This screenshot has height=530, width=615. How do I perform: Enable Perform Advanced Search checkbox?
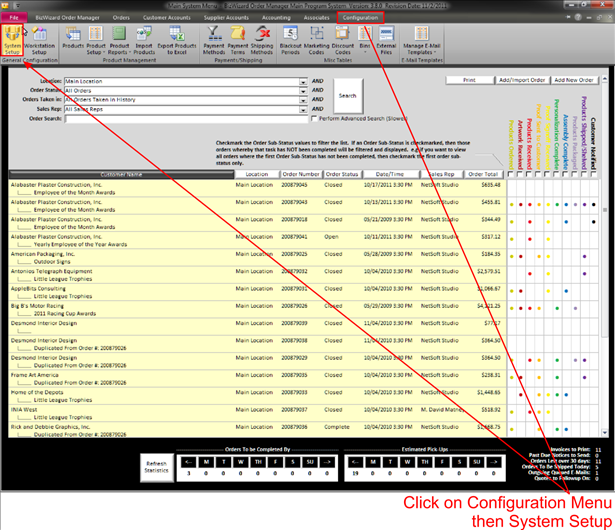coord(316,118)
